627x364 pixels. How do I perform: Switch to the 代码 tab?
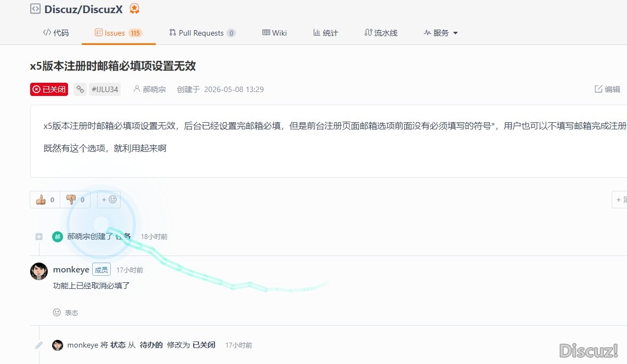pos(55,33)
